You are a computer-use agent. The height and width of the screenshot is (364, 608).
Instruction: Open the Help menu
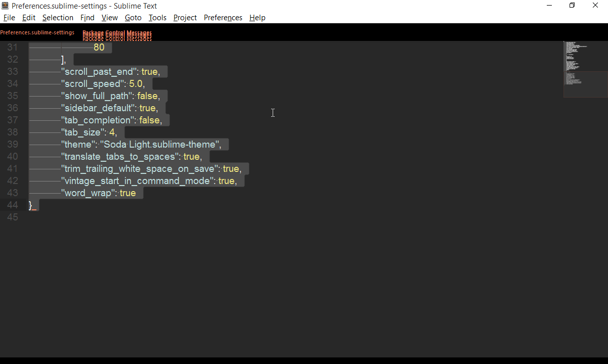(257, 18)
